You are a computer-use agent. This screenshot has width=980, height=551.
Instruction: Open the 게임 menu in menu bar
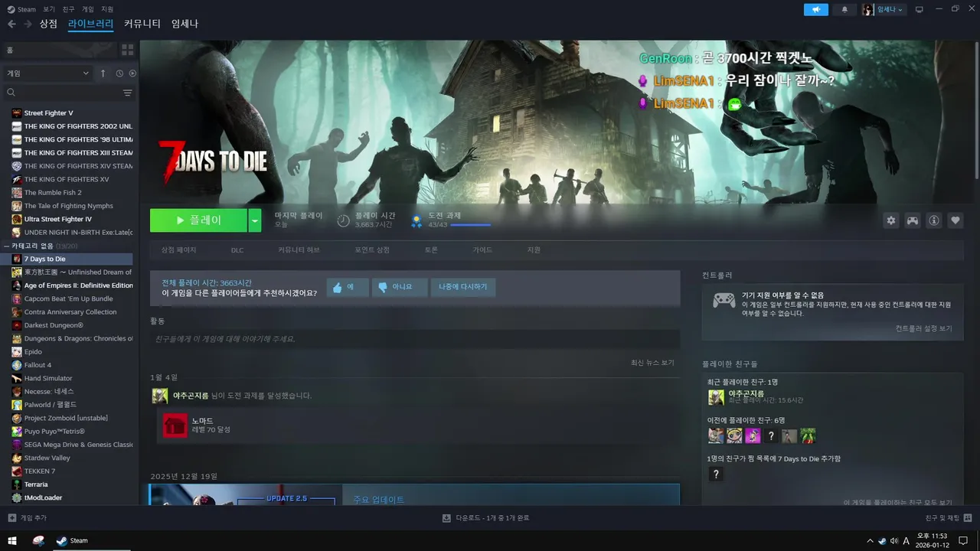point(88,9)
